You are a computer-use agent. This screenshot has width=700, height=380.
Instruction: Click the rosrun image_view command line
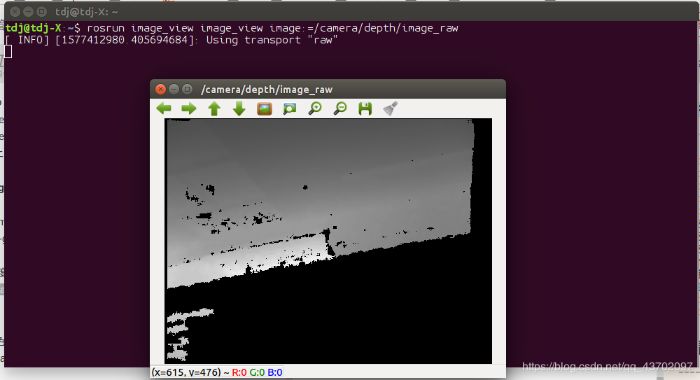click(x=232, y=28)
